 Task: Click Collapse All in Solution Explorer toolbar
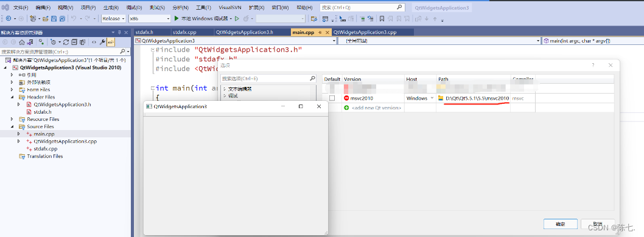click(x=74, y=42)
